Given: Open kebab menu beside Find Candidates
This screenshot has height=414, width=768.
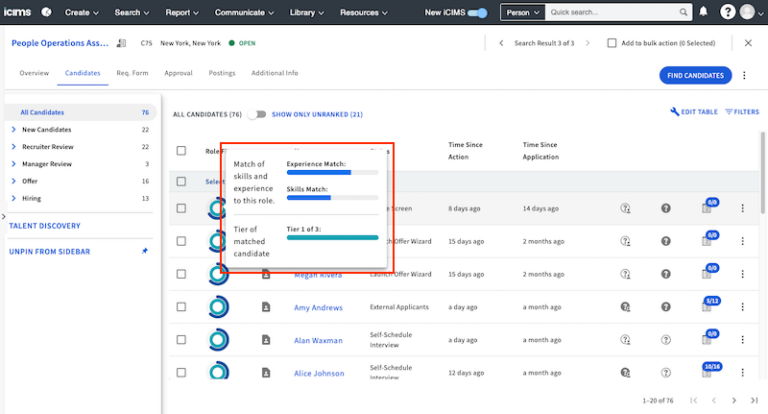Looking at the screenshot, I should (x=744, y=75).
